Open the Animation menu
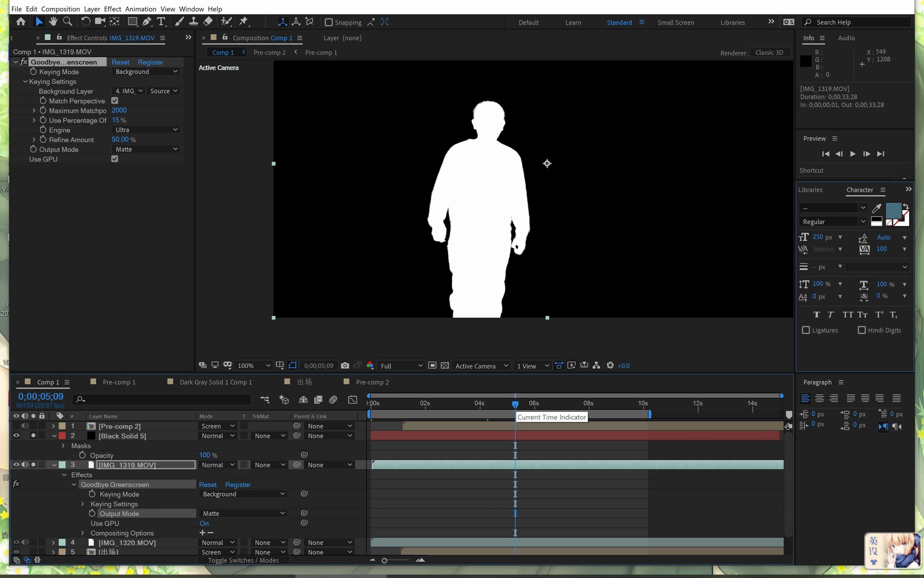Viewport: 924px width, 578px height. [x=141, y=9]
